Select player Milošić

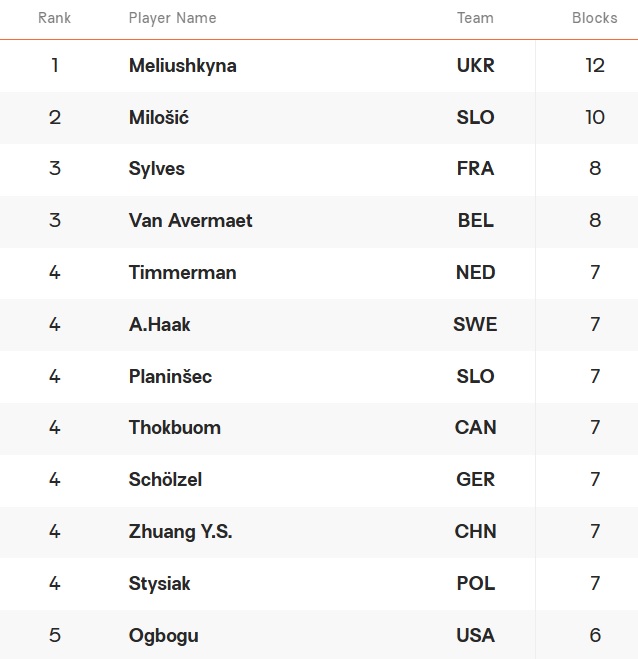(158, 117)
